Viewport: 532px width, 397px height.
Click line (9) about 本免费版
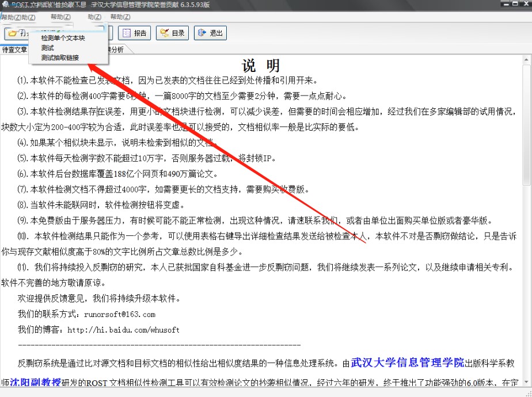tap(255, 220)
